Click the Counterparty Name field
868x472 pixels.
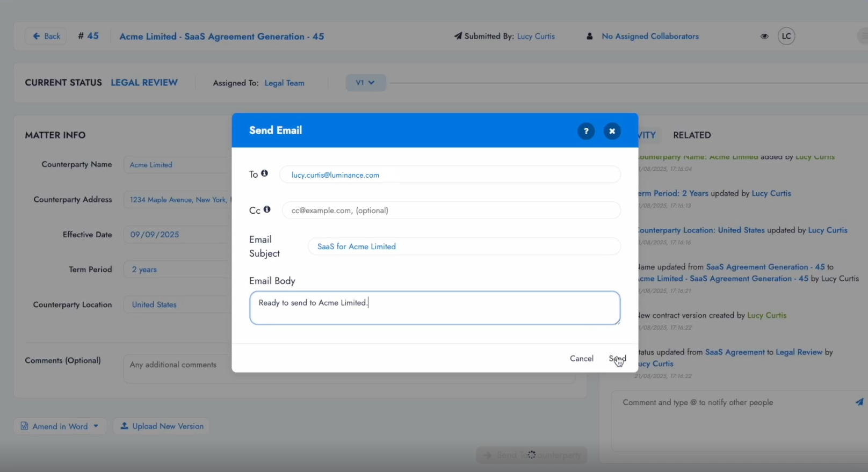pos(178,165)
